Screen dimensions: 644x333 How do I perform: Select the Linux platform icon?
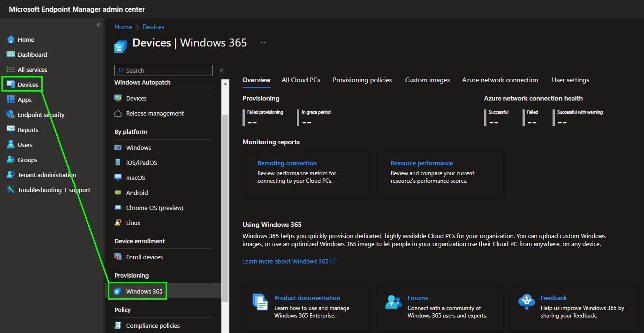(x=118, y=223)
